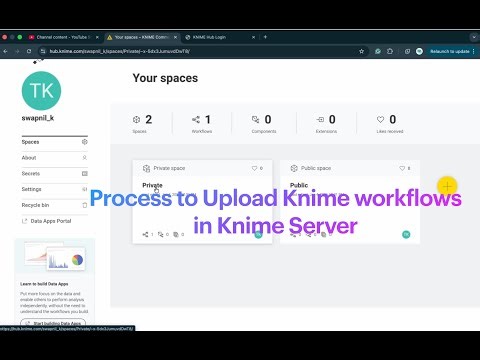Click the Workflows count stat
The width and height of the screenshot is (480, 360).
click(202, 124)
